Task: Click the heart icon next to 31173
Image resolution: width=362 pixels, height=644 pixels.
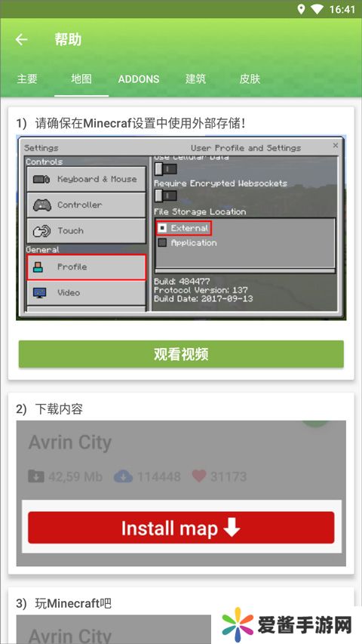Action: pos(199,476)
